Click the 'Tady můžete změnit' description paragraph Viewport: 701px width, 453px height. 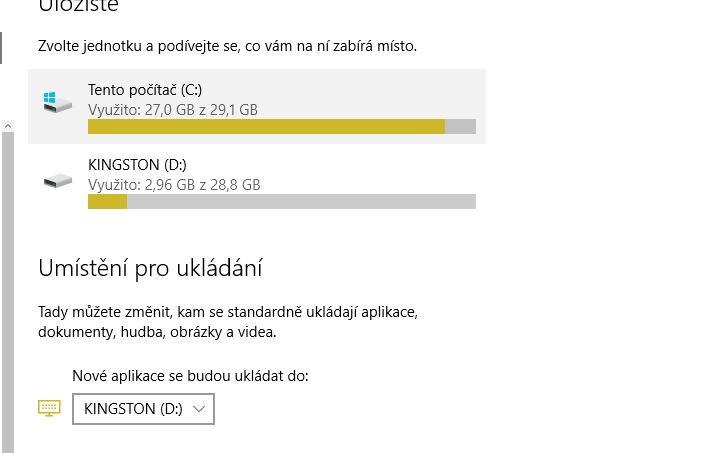pyautogui.click(x=227, y=321)
